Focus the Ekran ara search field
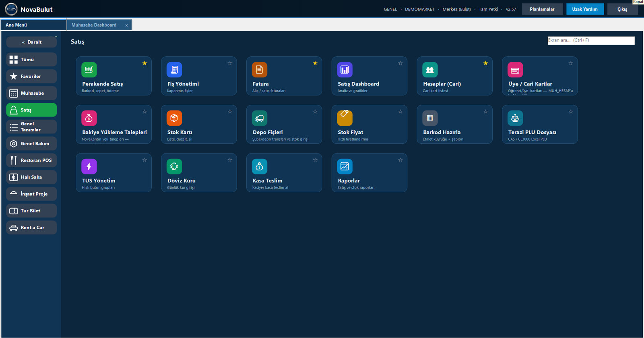The image size is (644, 338). [x=591, y=40]
